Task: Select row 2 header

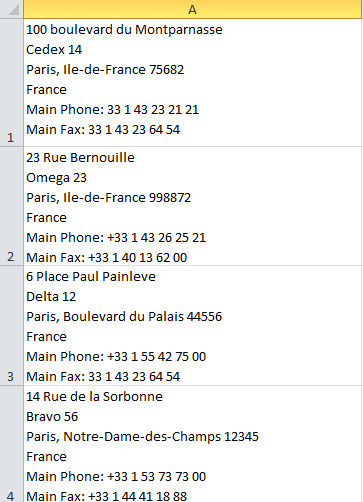Action: coord(12,206)
